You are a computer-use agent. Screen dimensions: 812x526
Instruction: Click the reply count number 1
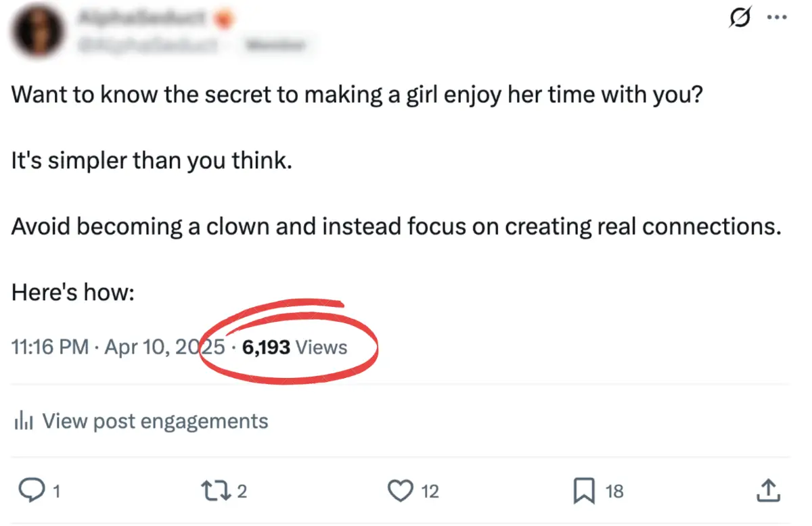point(56,491)
